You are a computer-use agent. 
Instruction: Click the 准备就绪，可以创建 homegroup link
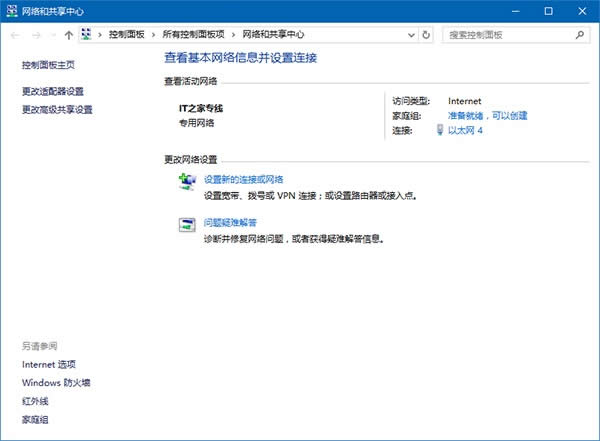(487, 115)
